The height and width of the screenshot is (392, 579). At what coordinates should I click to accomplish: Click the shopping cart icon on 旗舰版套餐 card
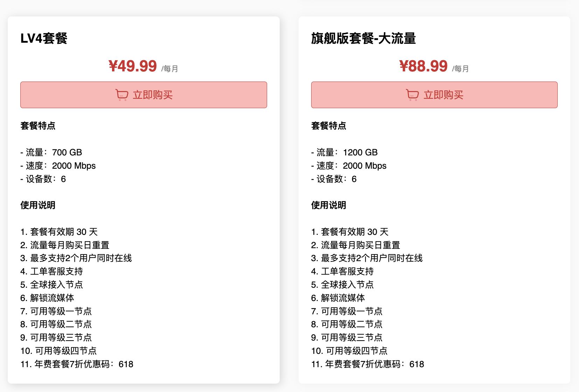point(412,94)
